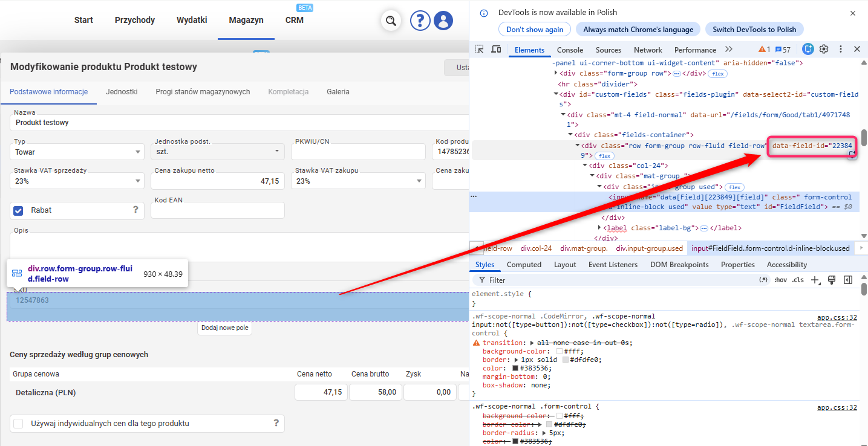The image size is (868, 446).
Task: Click Switch DevTools to Polish button
Action: (754, 29)
